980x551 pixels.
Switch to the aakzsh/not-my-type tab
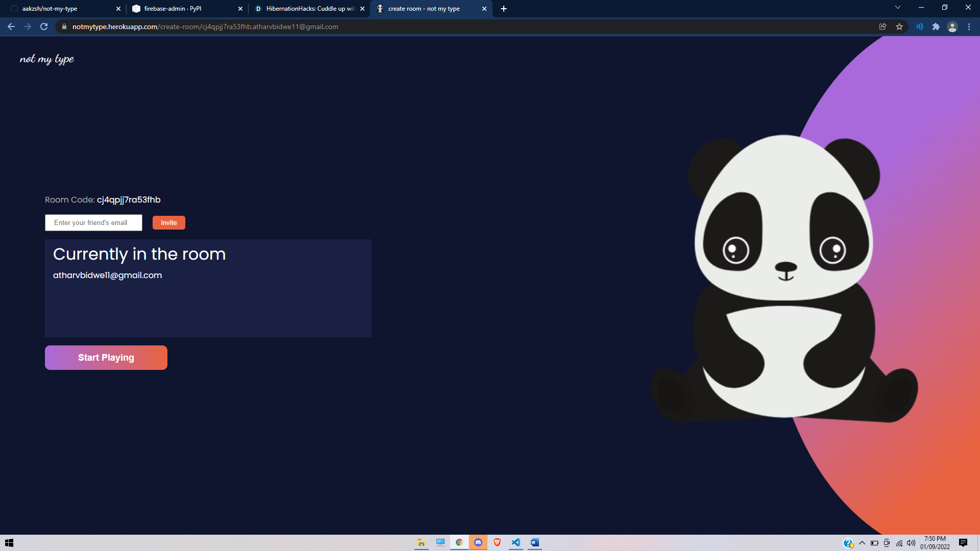click(x=61, y=9)
